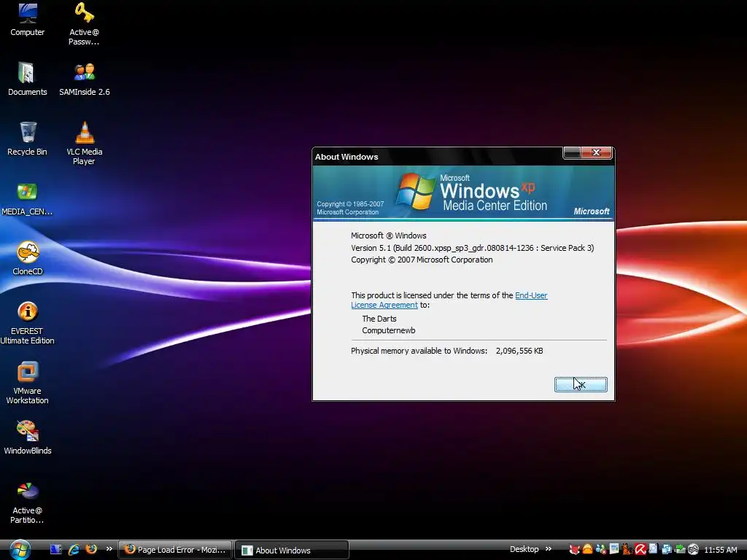The height and width of the screenshot is (560, 747).
Task: Select the CloneCD desktop icon
Action: tap(27, 259)
